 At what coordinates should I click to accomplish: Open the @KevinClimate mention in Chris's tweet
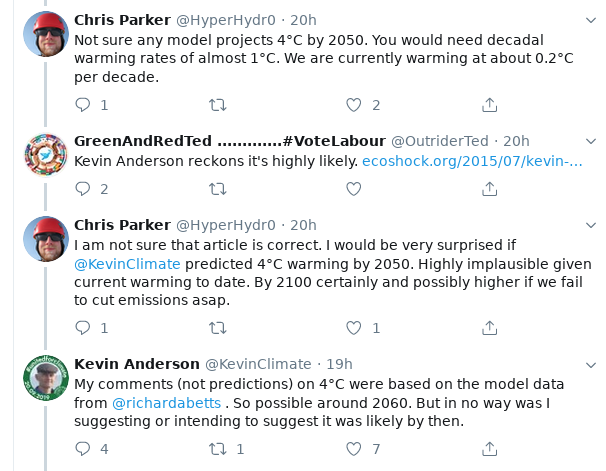point(127,264)
